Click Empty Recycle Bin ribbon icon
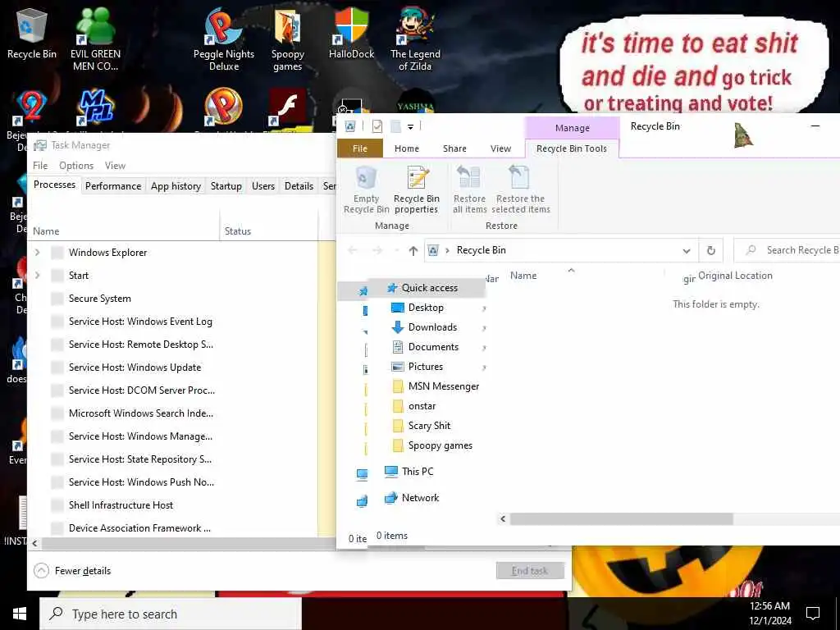This screenshot has width=840, height=630. (x=367, y=189)
